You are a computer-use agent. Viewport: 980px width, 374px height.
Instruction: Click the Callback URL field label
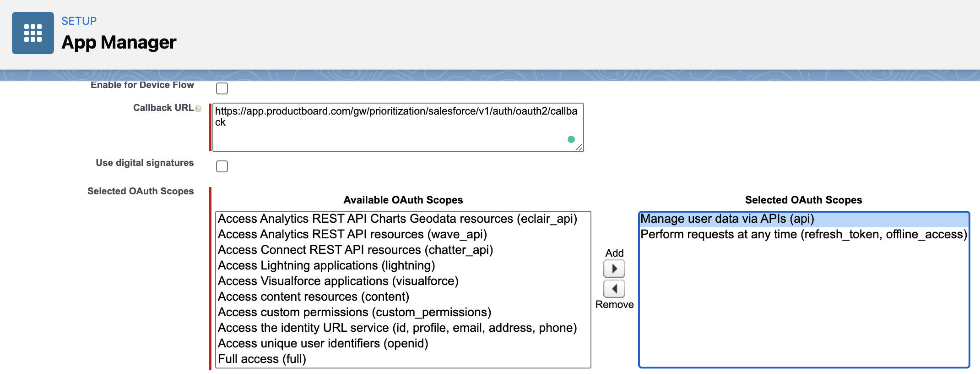click(163, 108)
